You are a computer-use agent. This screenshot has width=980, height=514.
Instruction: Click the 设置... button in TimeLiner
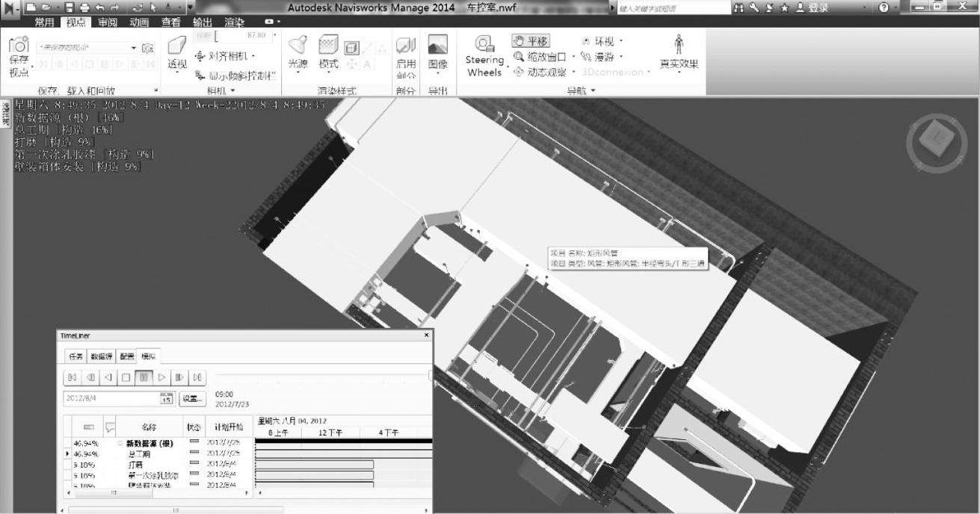193,398
